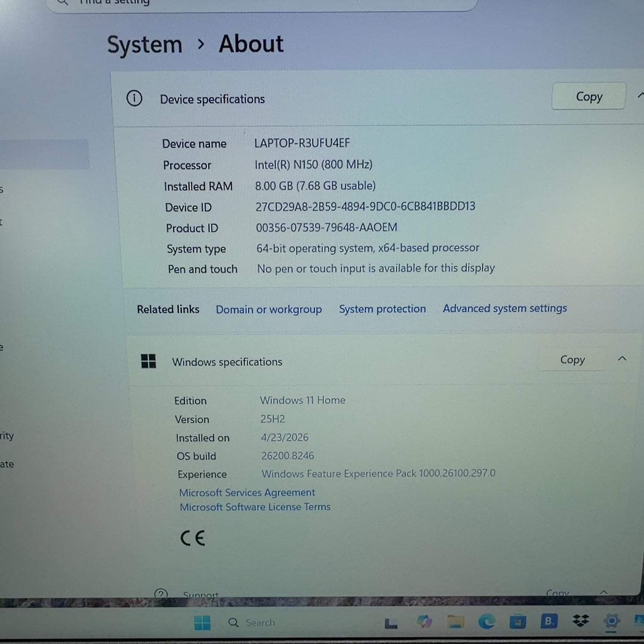The width and height of the screenshot is (644, 644).
Task: Open Microsoft Store from taskbar
Action: click(518, 621)
